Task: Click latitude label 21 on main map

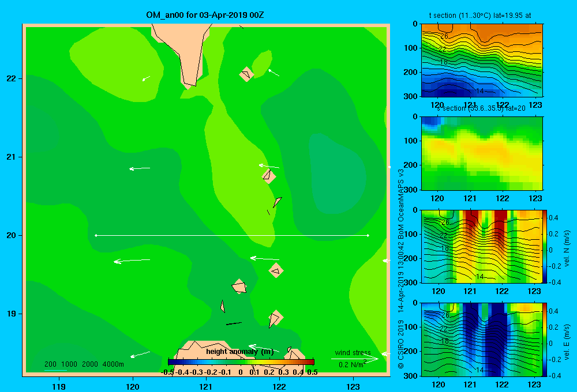Action: [x=11, y=157]
